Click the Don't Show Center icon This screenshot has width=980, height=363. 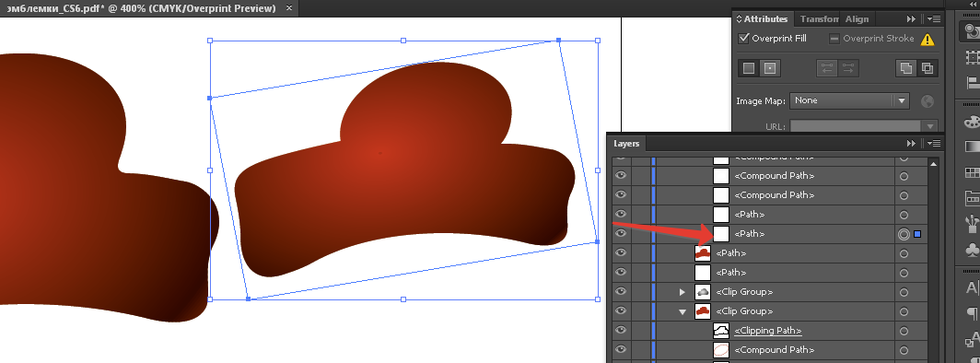749,68
